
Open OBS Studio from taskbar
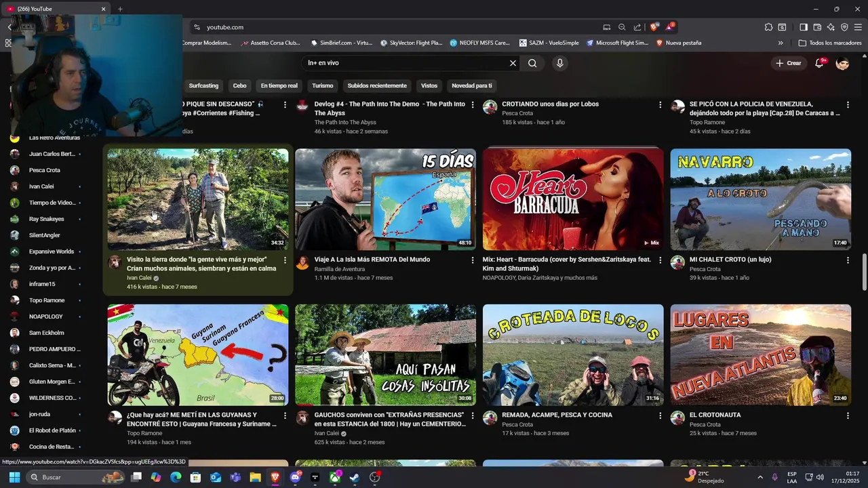[x=374, y=477]
